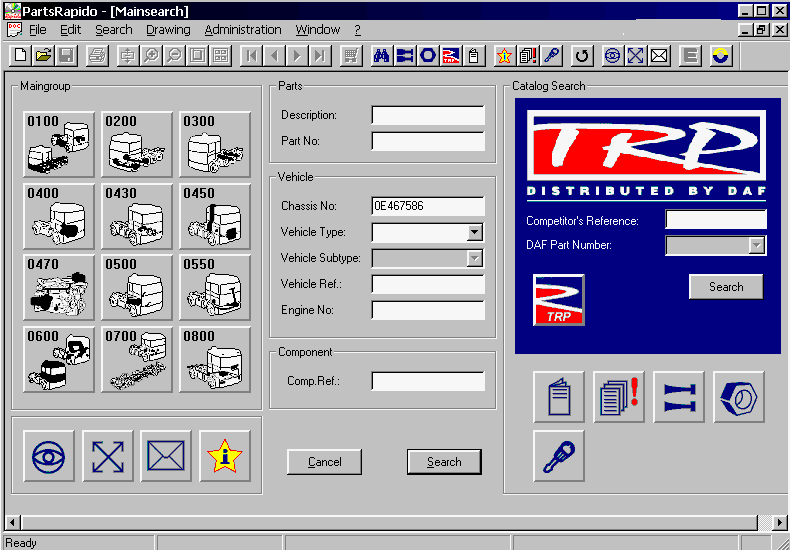Image resolution: width=790 pixels, height=550 pixels.
Task: Click the large hex nut icon button
Action: 739,397
